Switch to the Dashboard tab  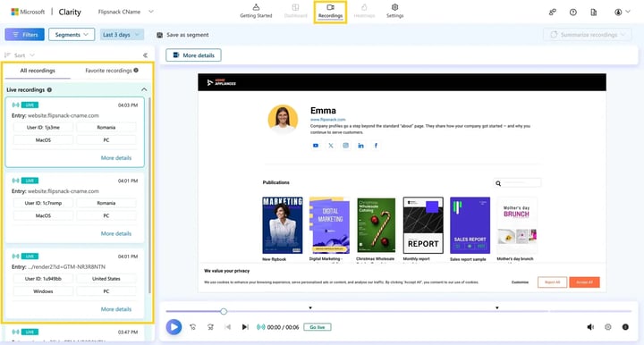(295, 11)
